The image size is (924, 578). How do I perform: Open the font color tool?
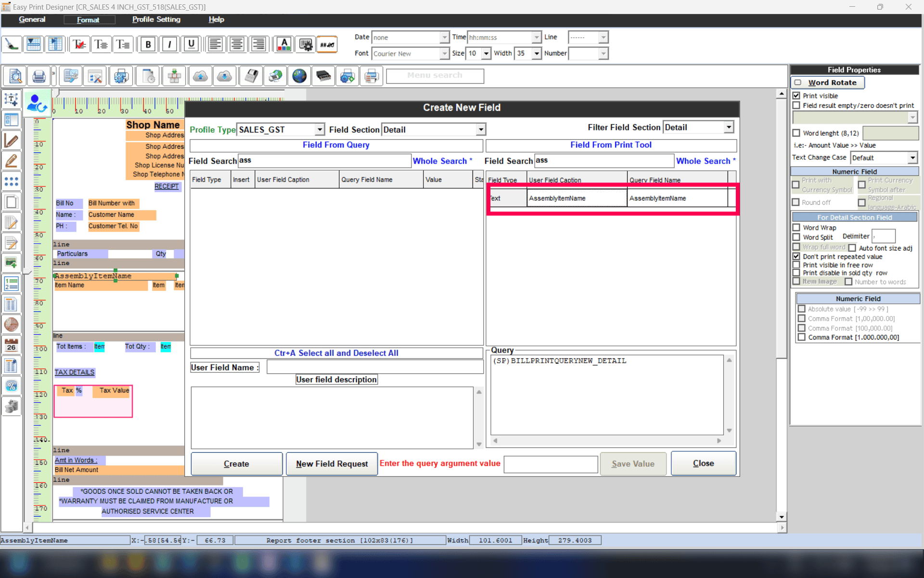click(284, 44)
